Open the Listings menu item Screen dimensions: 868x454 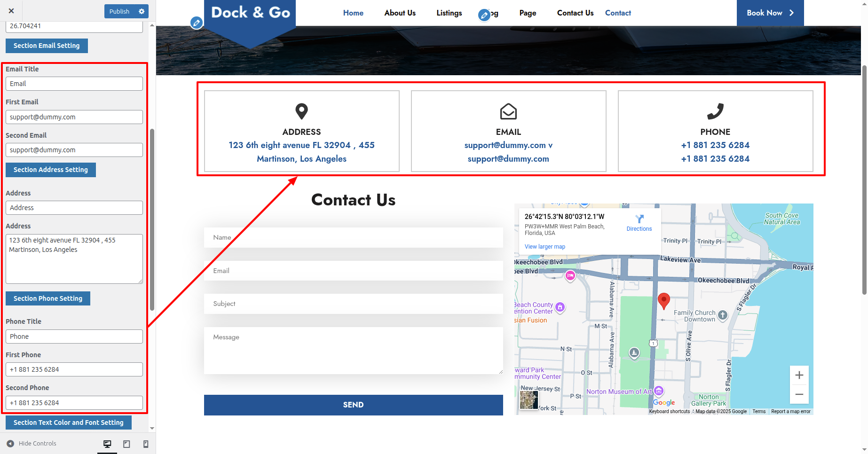click(449, 13)
